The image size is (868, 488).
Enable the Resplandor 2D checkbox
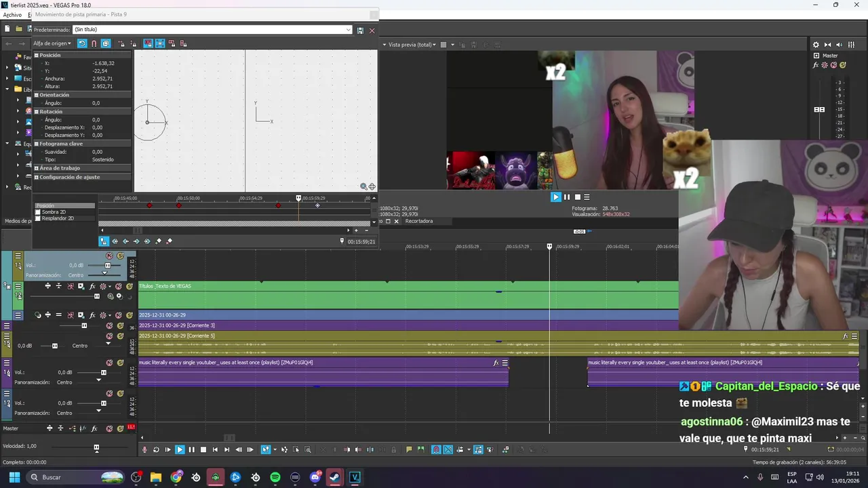pos(38,218)
